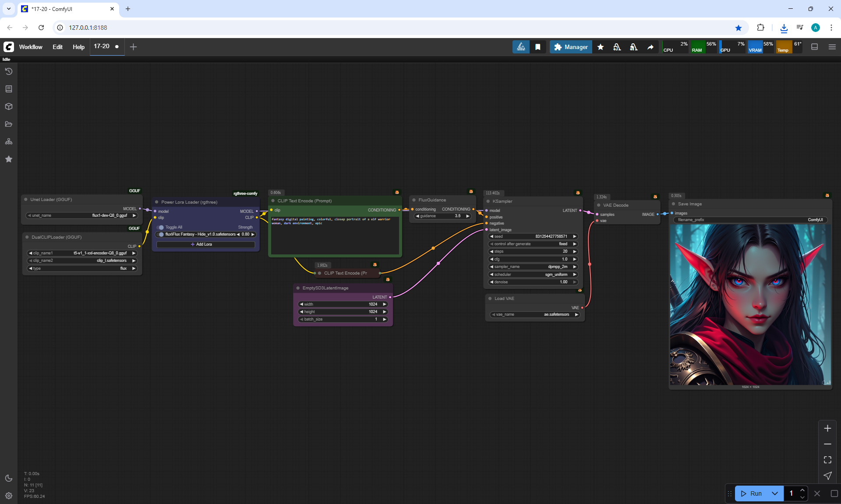Open the Edit menu
The width and height of the screenshot is (841, 504).
coord(57,47)
